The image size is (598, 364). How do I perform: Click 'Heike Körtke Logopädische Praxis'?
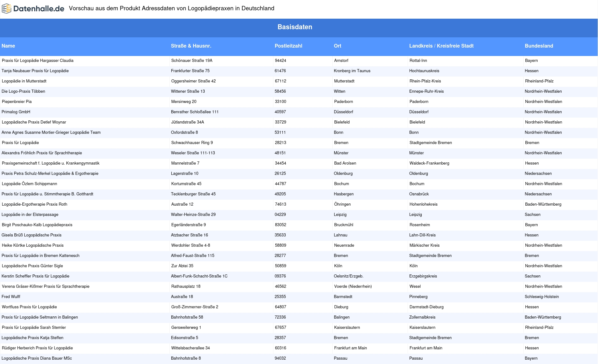pos(33,245)
